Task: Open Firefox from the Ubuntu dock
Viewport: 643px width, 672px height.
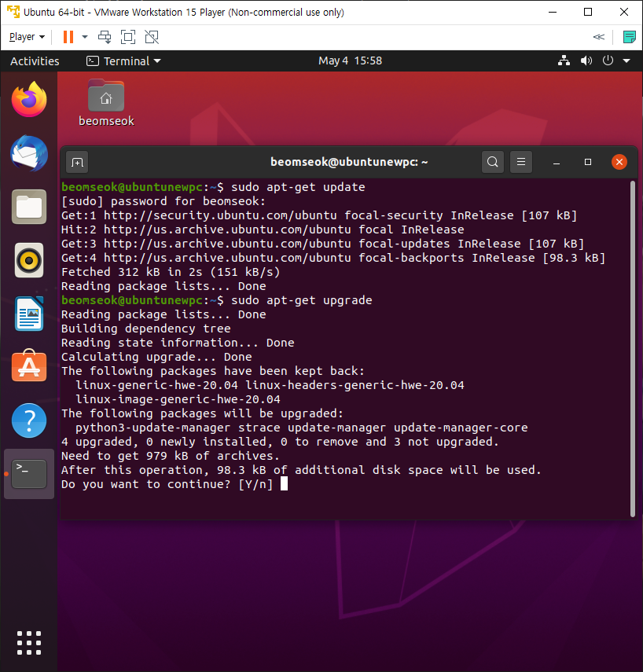Action: tap(29, 100)
